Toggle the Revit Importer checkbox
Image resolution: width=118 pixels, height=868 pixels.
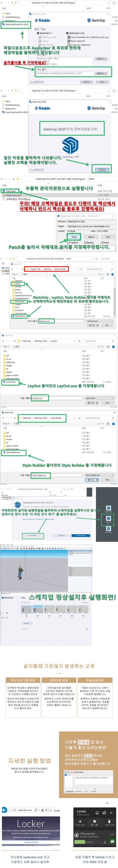[x=69, y=41]
